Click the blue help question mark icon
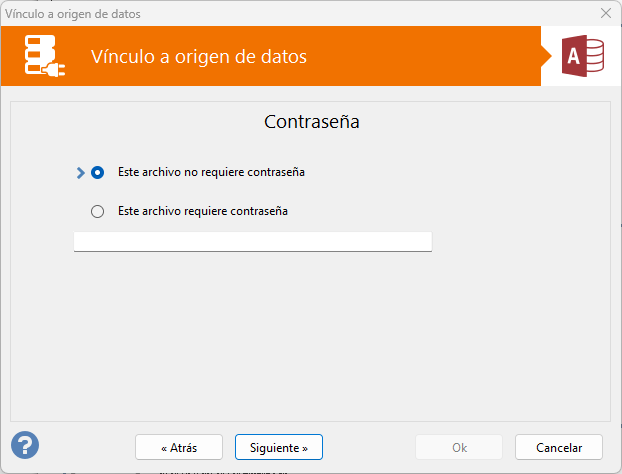 point(25,445)
